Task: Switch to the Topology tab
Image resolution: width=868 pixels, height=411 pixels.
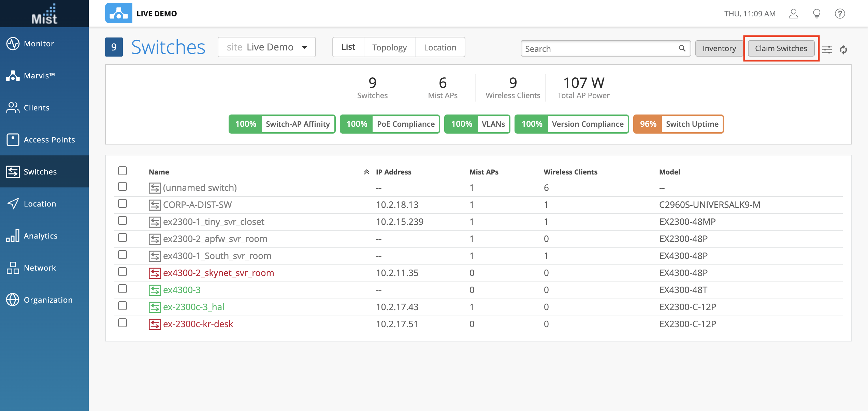Action: coord(389,47)
